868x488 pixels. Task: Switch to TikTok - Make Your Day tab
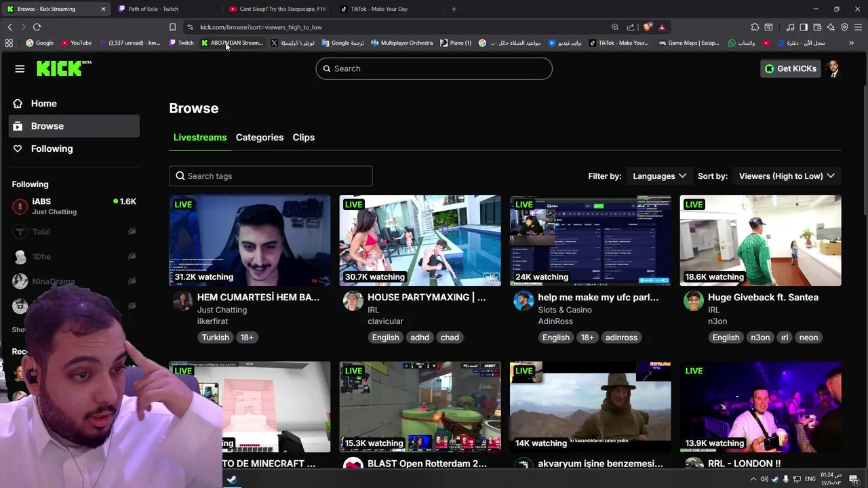click(389, 9)
